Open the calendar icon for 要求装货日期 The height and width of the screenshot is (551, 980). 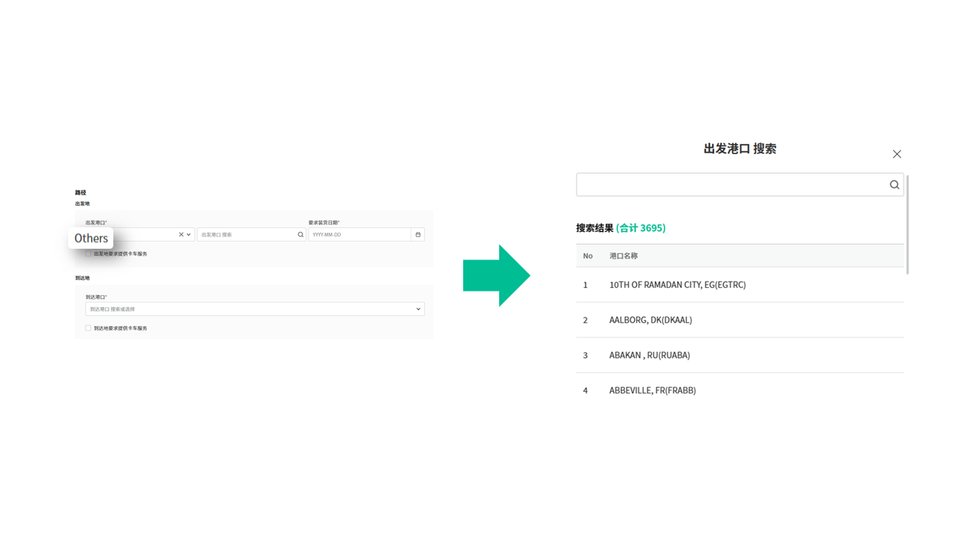point(417,234)
